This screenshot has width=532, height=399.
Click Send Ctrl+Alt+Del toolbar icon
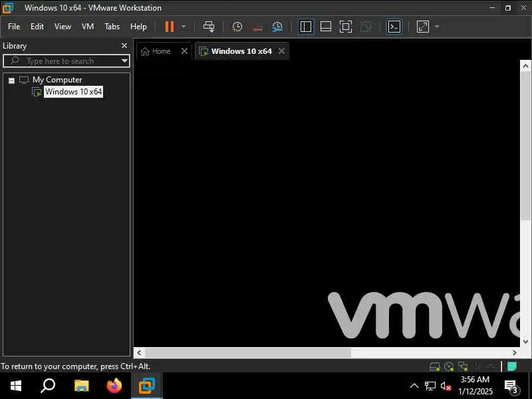[x=209, y=27]
